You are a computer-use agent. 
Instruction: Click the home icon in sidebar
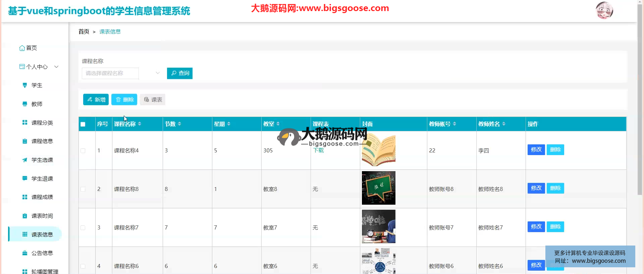(x=22, y=48)
